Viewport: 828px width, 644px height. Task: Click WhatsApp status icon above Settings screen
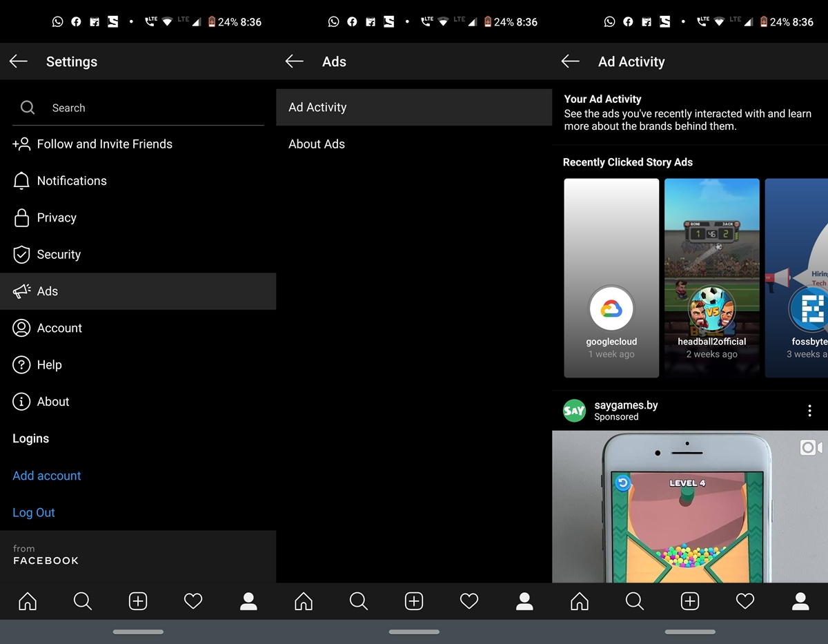click(58, 22)
